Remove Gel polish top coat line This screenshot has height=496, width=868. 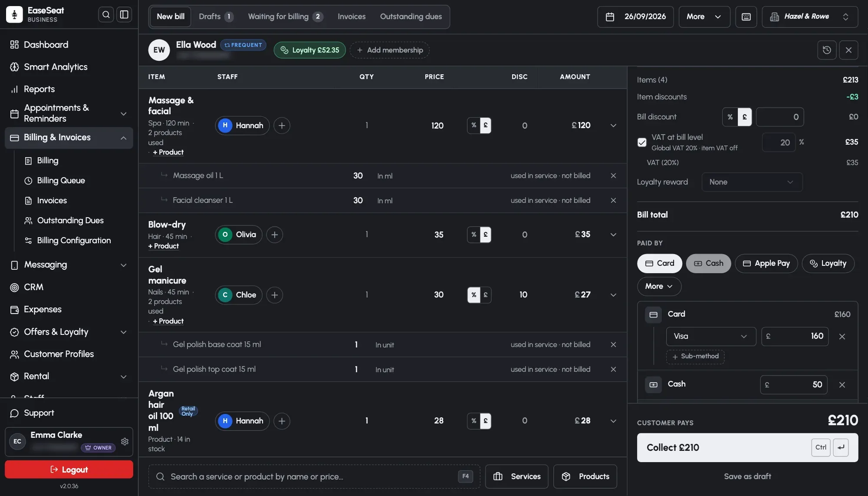point(613,369)
